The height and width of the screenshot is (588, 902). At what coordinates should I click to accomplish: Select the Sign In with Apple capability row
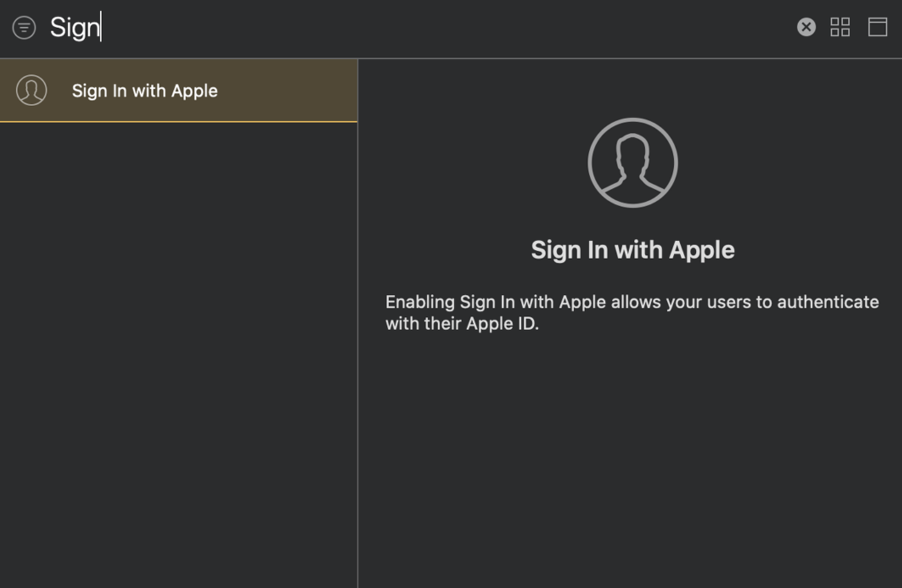179,90
